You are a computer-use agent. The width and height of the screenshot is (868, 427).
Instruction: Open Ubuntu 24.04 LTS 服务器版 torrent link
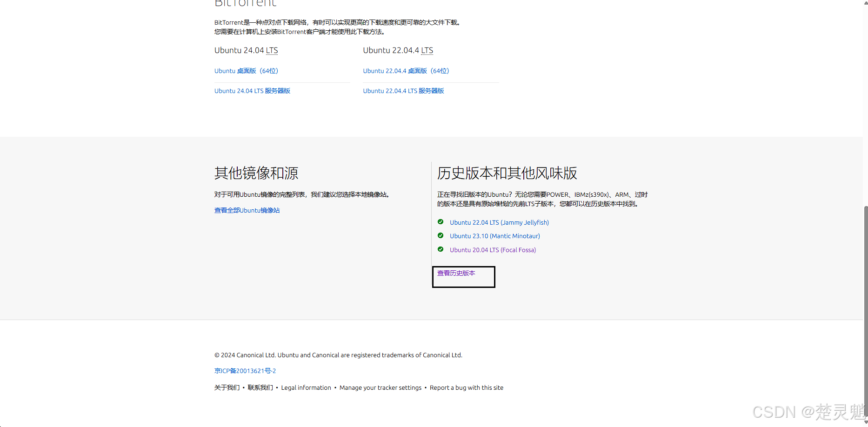(x=252, y=91)
